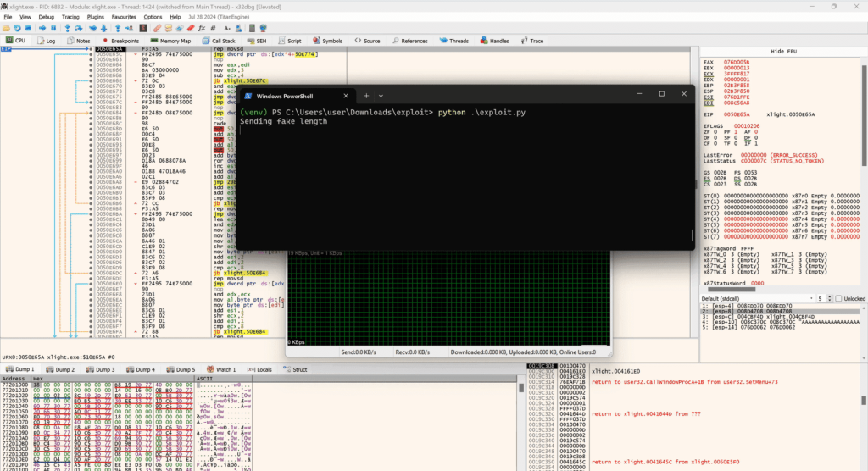Switch to the References tab
This screenshot has width=868, height=471.
[x=409, y=41]
